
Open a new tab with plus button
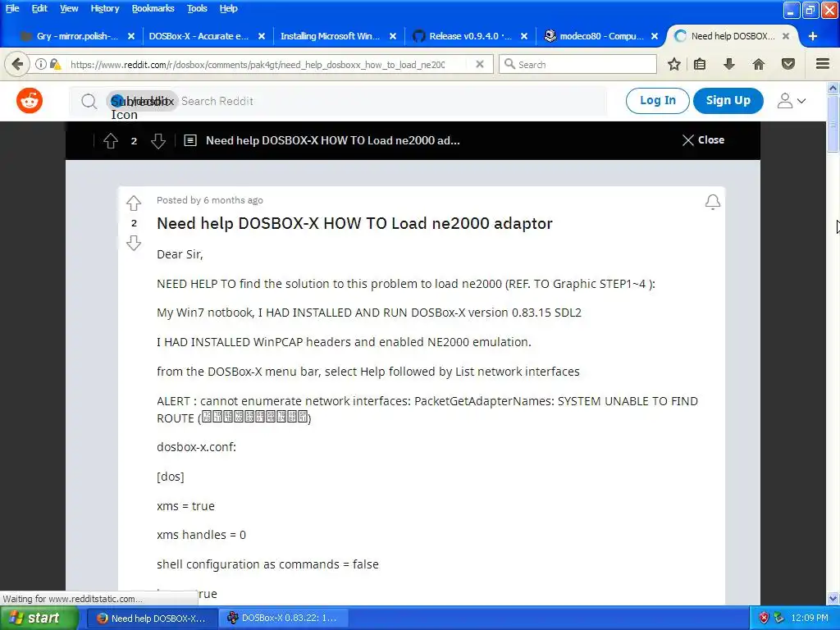(813, 36)
